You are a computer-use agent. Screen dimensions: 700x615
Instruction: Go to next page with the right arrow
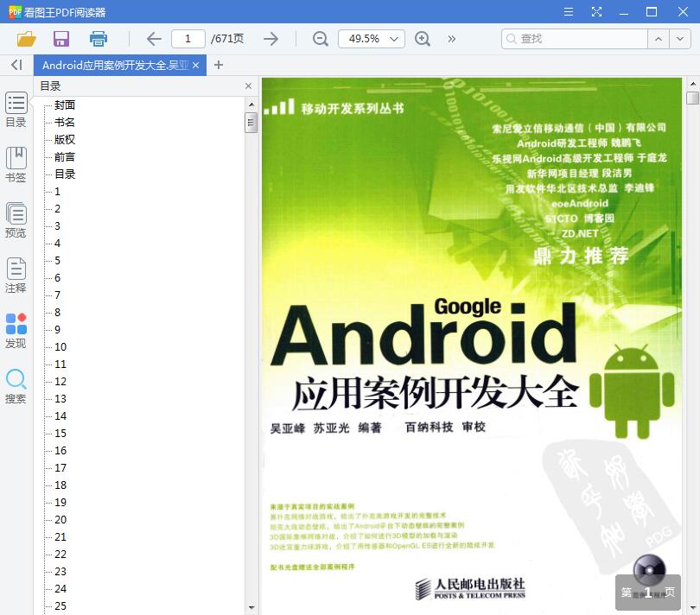(x=270, y=39)
